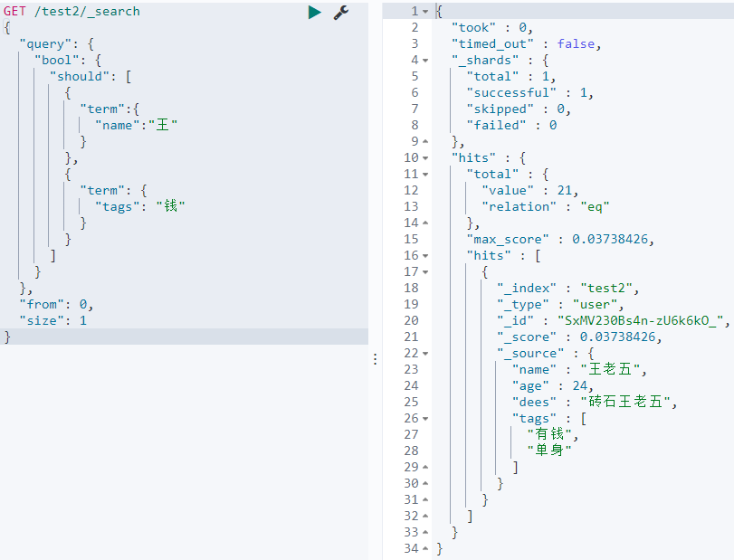Image resolution: width=734 pixels, height=560 pixels.
Task: Collapse the _source fold at line 22
Action: [425, 353]
